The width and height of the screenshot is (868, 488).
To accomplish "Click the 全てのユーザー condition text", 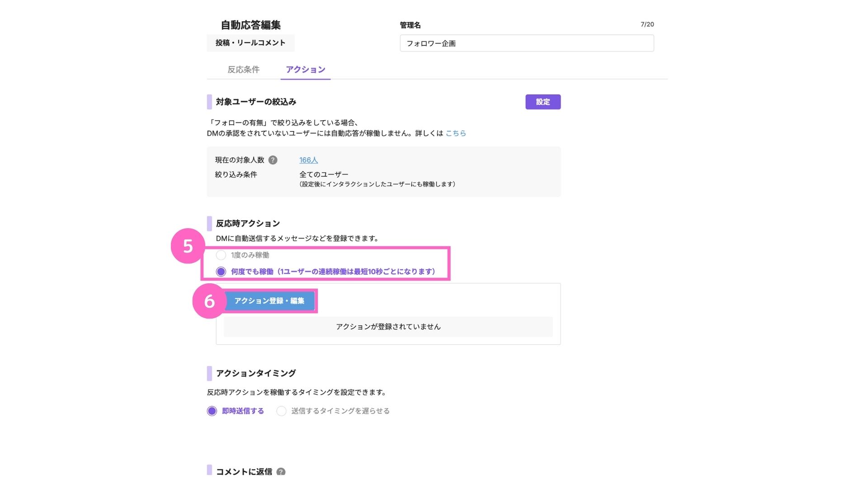I will [x=324, y=174].
